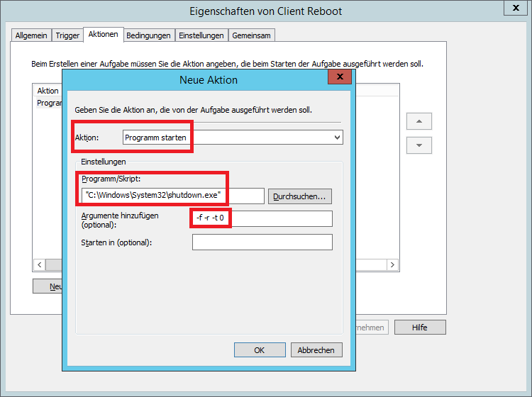532x397 pixels.
Task: Click the Durchsuchen button
Action: [300, 196]
